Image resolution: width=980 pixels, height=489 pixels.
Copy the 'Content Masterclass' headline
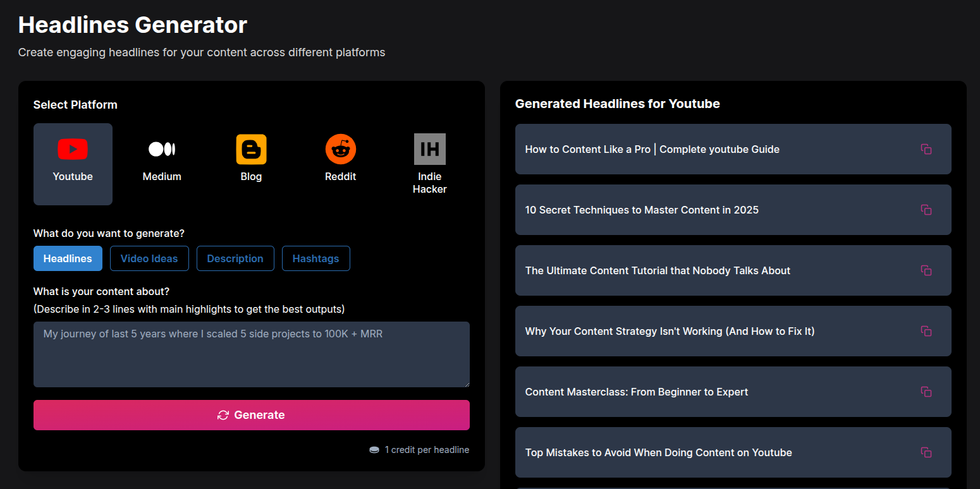[x=926, y=392]
